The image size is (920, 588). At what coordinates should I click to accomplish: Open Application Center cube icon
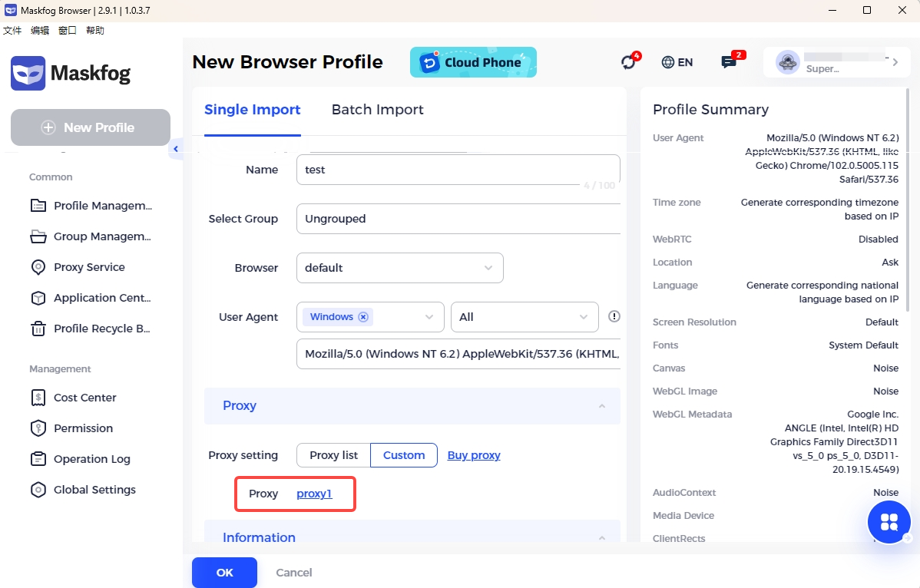38,298
